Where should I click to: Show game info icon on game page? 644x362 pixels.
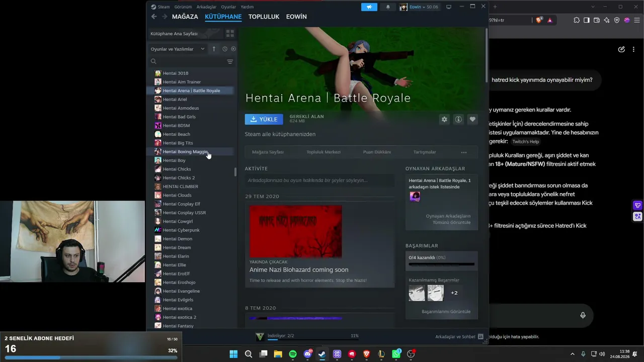click(x=458, y=119)
